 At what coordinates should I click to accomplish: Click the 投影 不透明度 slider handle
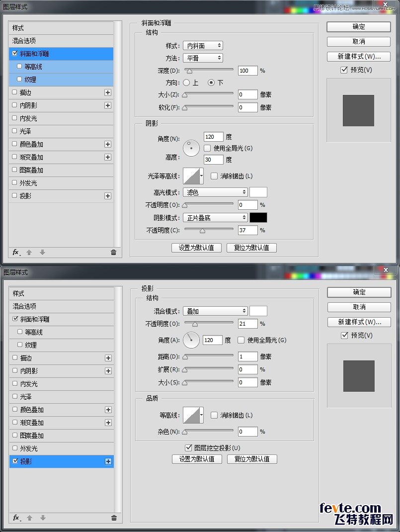[195, 324]
